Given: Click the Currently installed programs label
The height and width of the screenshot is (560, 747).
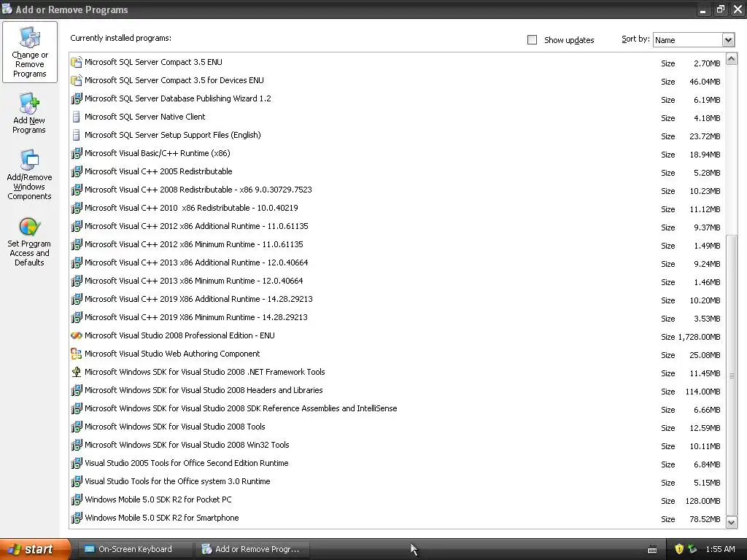Looking at the screenshot, I should tap(120, 38).
